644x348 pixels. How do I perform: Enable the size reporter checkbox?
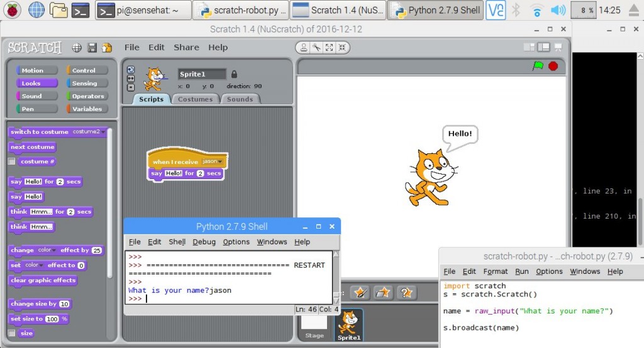(x=11, y=334)
